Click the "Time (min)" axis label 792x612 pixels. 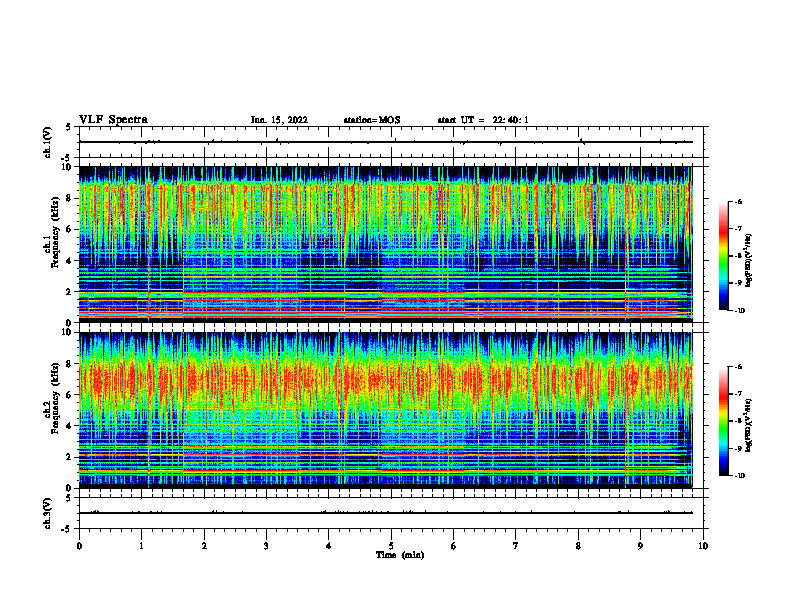coord(400,555)
